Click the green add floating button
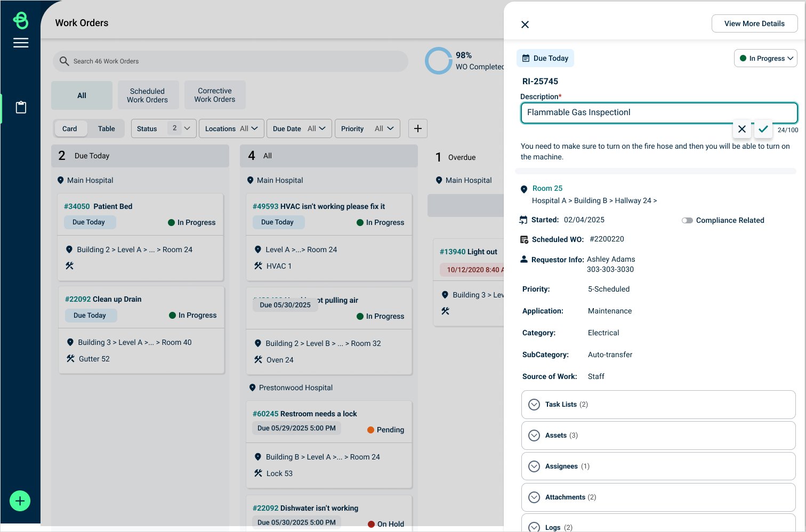 click(20, 501)
